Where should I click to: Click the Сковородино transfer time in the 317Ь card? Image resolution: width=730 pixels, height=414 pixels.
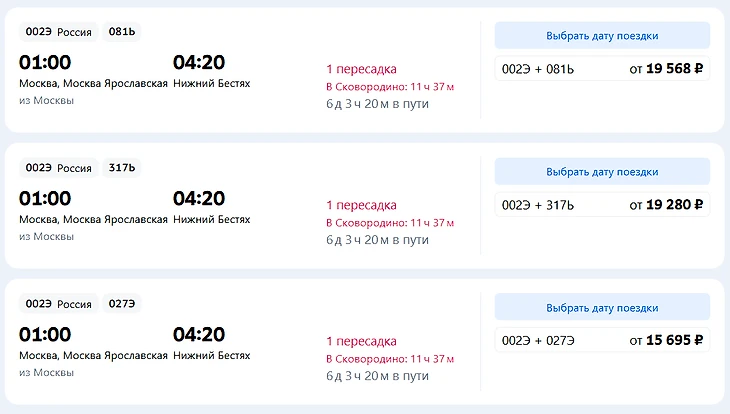[x=390, y=223]
